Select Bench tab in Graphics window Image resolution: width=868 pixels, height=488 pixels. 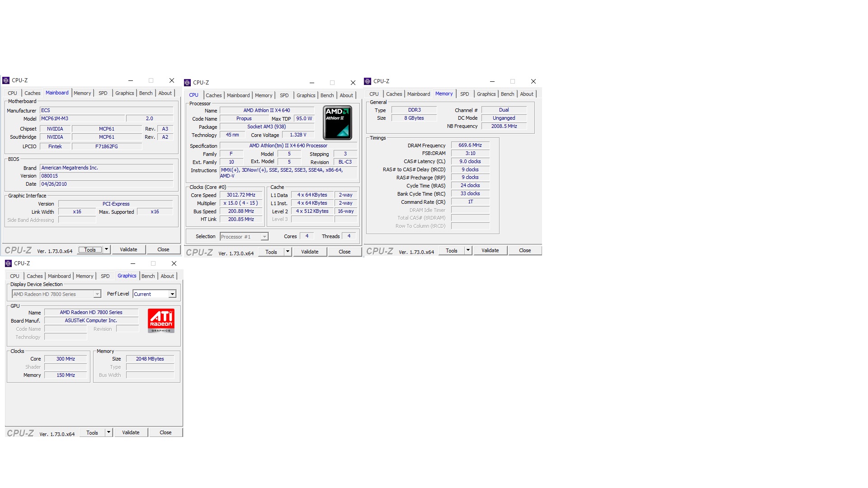click(148, 276)
